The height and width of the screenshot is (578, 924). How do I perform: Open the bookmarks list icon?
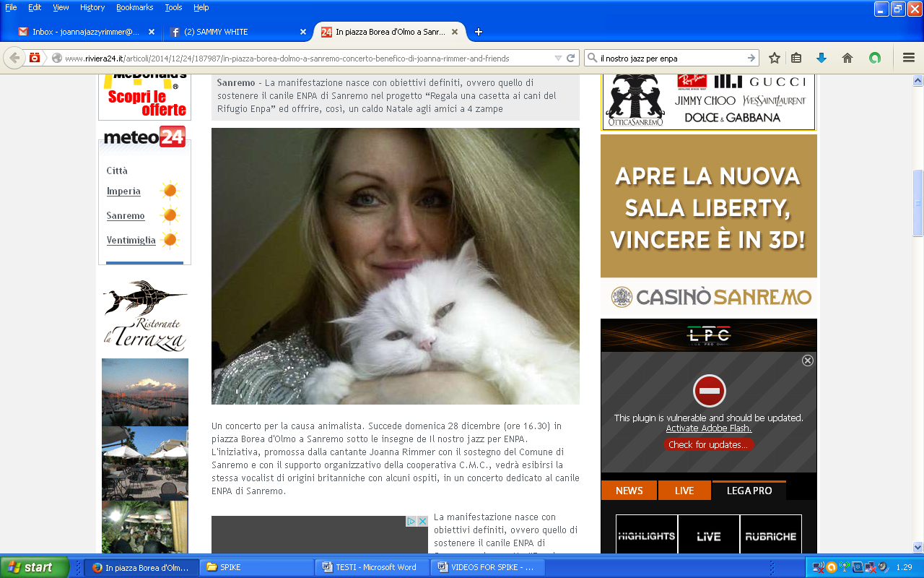pos(796,58)
